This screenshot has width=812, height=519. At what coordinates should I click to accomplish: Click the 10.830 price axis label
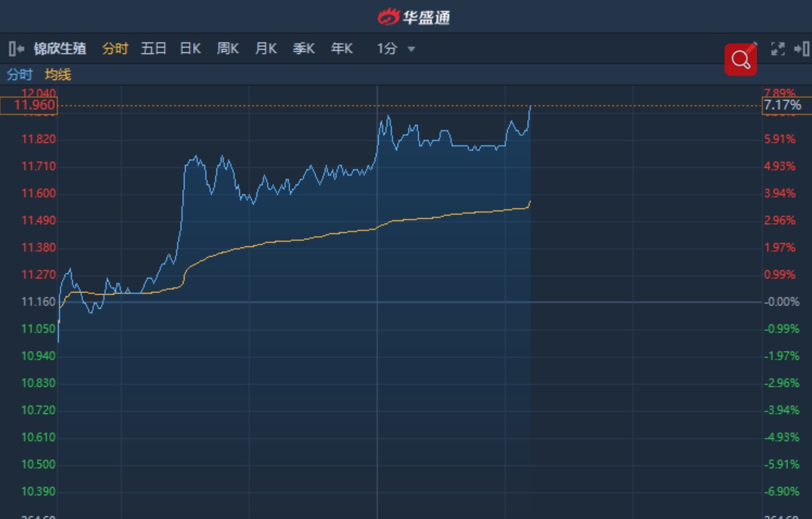(38, 383)
